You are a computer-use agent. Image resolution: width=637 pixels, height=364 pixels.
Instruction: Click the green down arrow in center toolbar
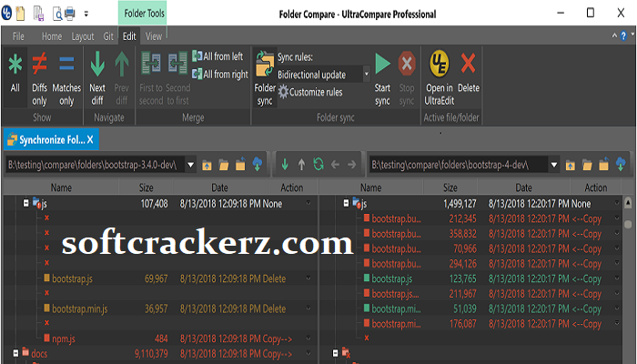click(285, 165)
